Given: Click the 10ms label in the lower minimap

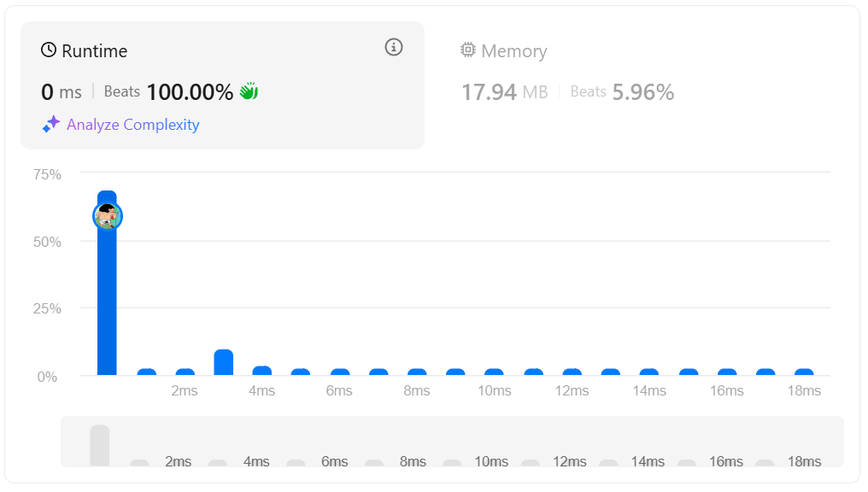Looking at the screenshot, I should coord(491,462).
